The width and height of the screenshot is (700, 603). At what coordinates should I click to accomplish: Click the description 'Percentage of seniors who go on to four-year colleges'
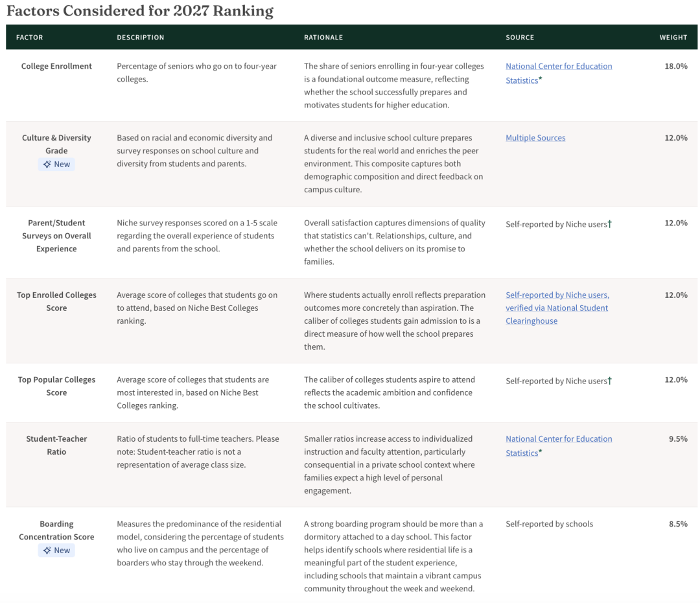point(197,73)
